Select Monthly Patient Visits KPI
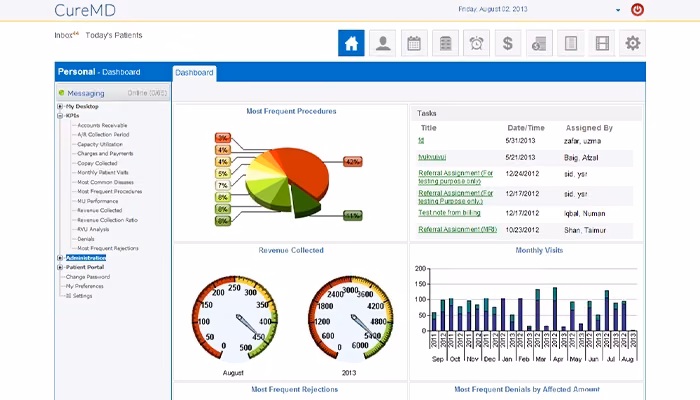 tap(103, 172)
